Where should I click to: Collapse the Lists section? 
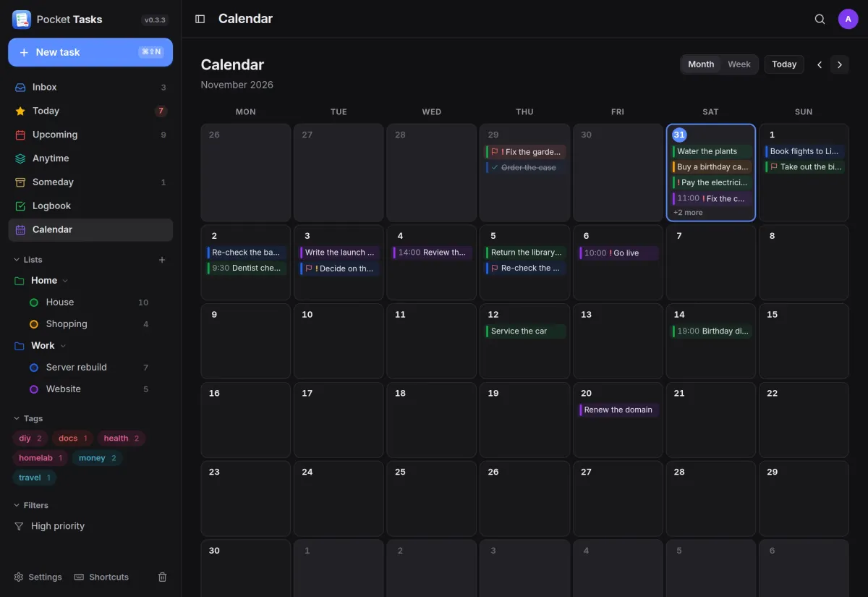click(x=28, y=260)
